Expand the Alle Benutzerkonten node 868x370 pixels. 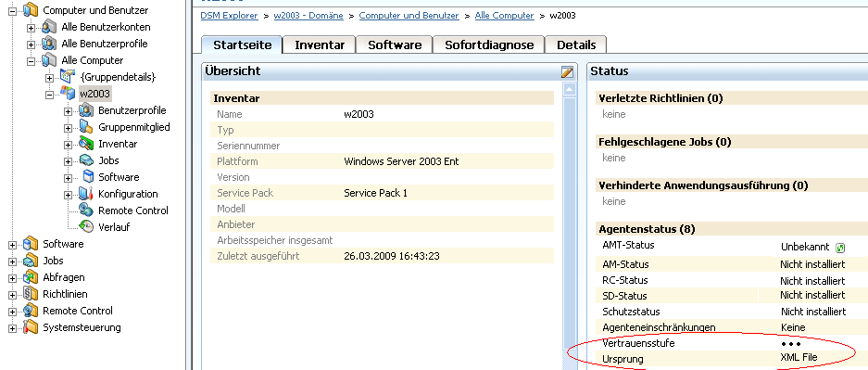pyautogui.click(x=31, y=28)
